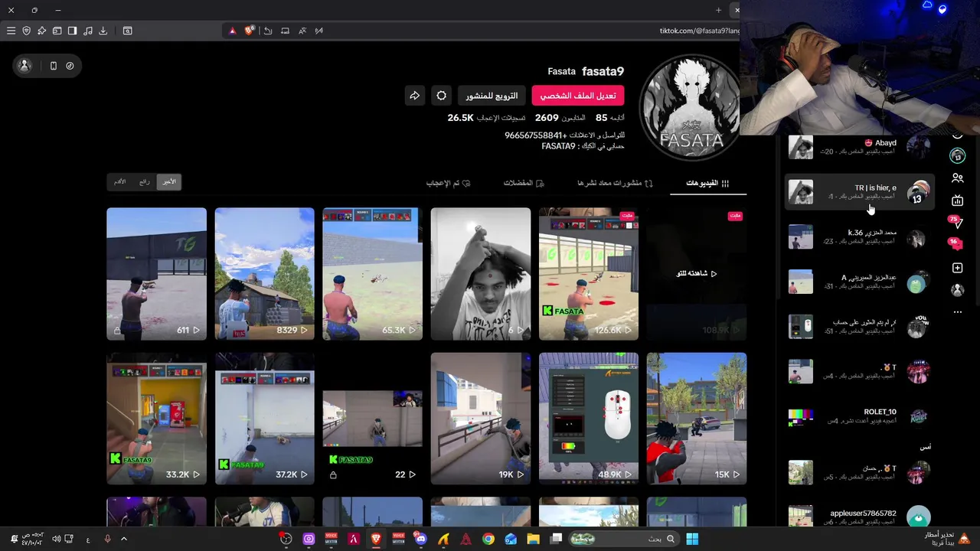Click the upload plus icon in sidebar

pos(958,268)
